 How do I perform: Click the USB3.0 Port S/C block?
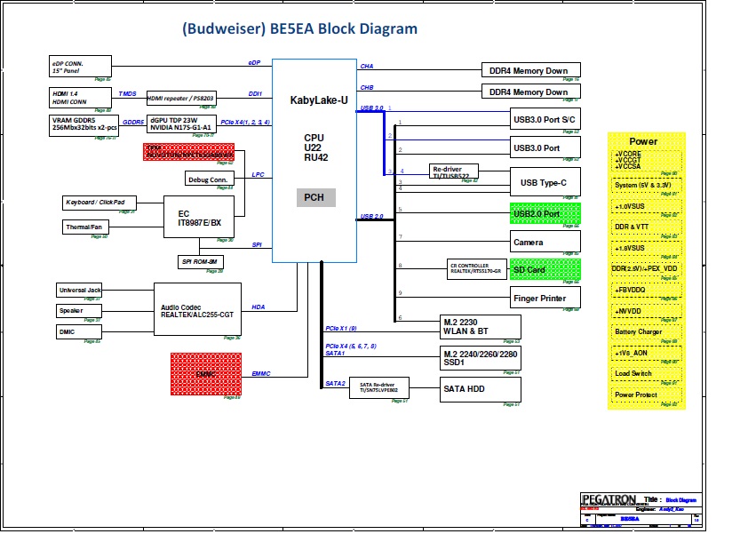[545, 119]
